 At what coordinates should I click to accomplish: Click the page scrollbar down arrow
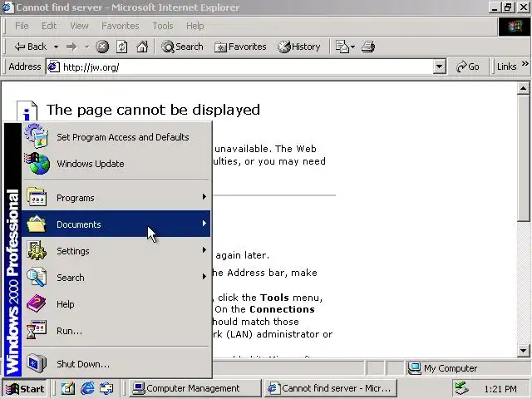[523, 351]
